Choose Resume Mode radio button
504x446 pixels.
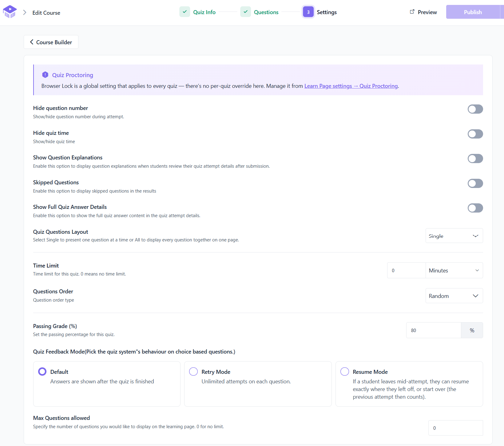(x=345, y=372)
